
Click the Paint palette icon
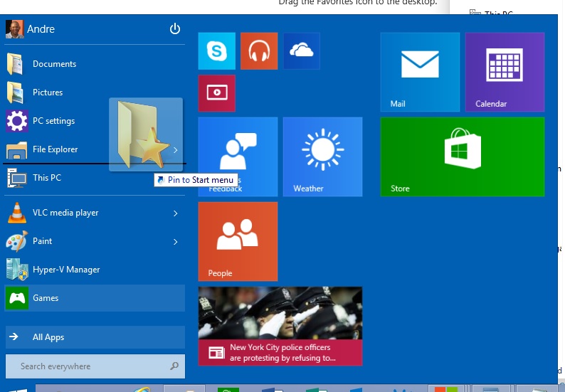tap(16, 241)
